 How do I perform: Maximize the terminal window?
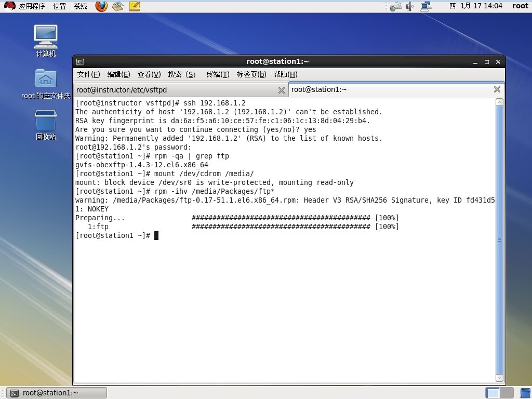coord(486,62)
